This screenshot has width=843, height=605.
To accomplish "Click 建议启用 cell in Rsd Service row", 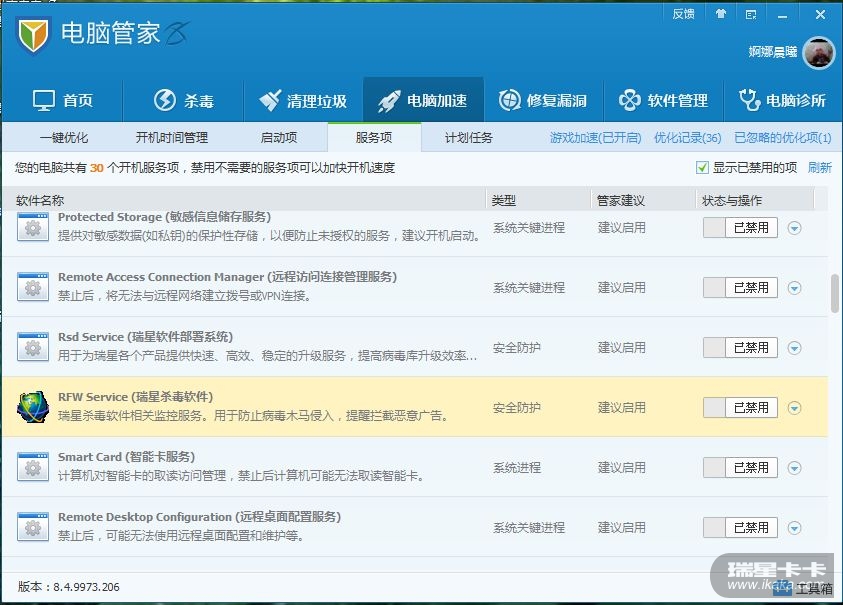I will point(621,348).
